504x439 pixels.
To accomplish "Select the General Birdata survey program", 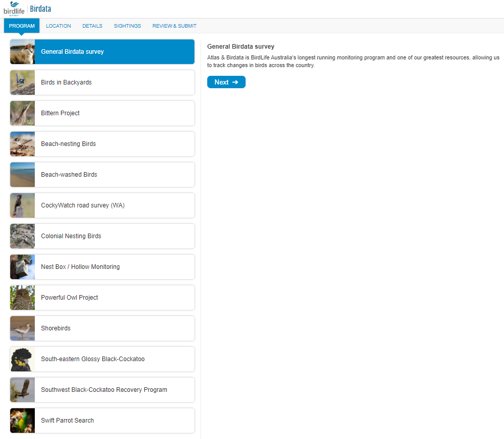I will (102, 52).
